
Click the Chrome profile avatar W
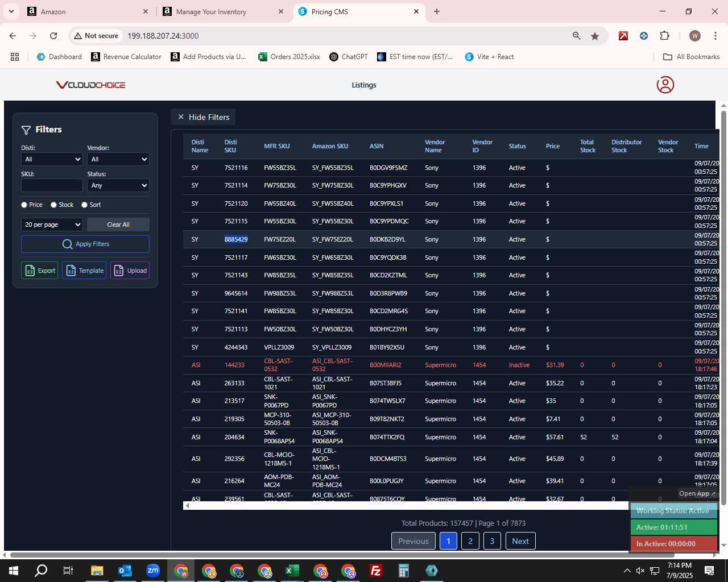click(694, 36)
